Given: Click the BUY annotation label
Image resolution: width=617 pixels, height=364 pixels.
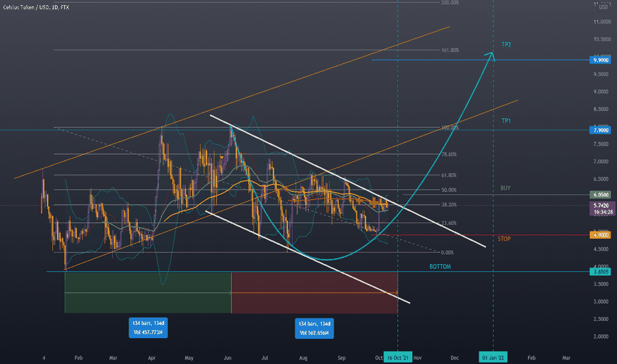Looking at the screenshot, I should pos(505,188).
